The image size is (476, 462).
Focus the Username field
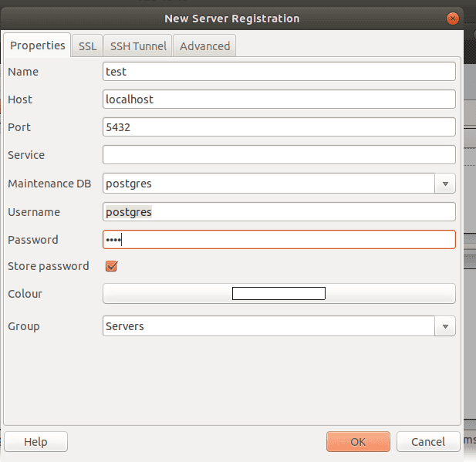coord(279,212)
